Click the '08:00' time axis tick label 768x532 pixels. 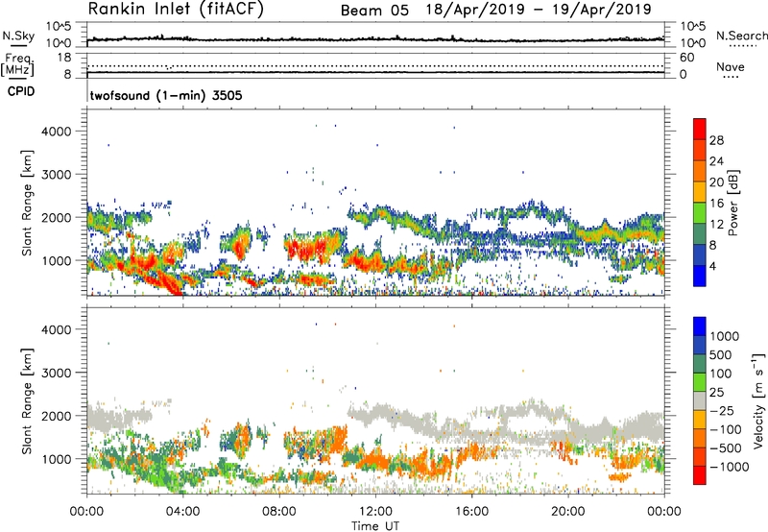(279, 512)
